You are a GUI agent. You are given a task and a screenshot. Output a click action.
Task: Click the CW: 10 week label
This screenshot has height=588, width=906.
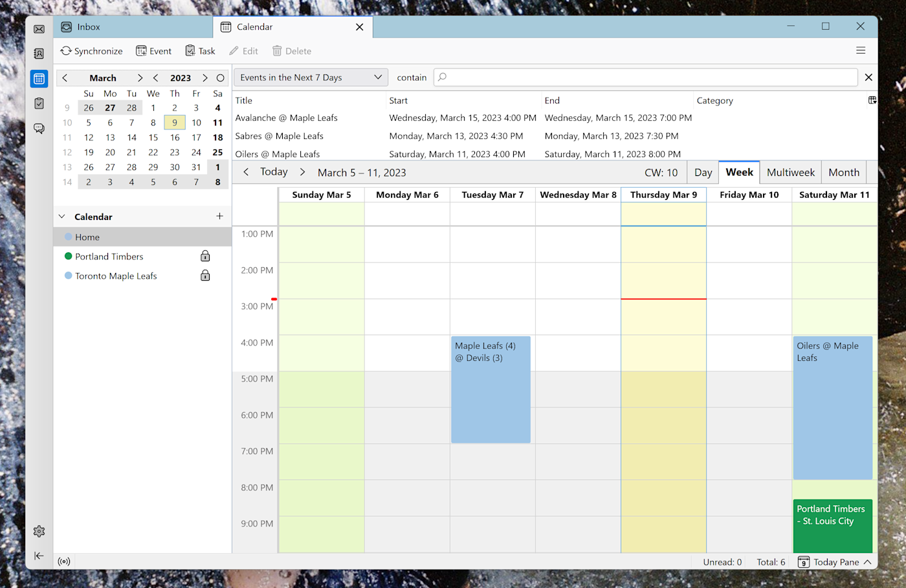click(x=661, y=173)
